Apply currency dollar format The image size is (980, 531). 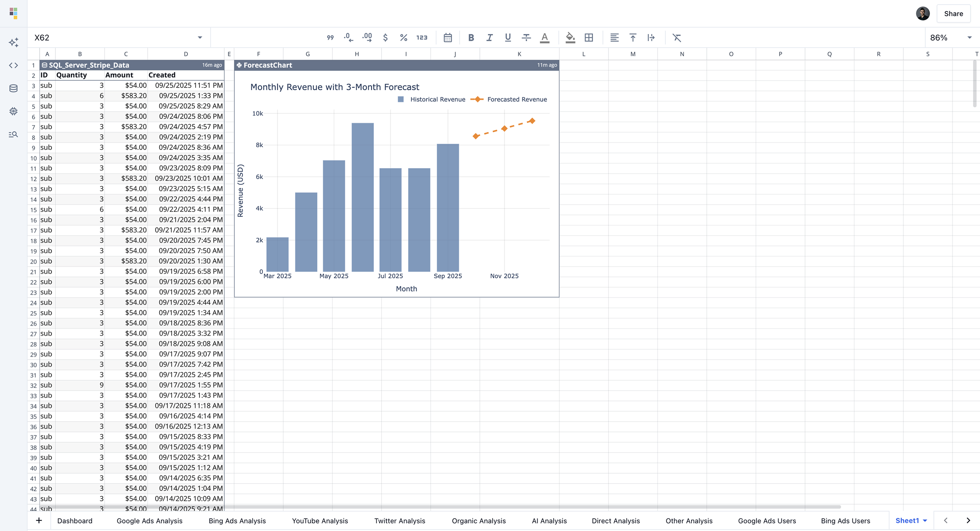click(385, 37)
